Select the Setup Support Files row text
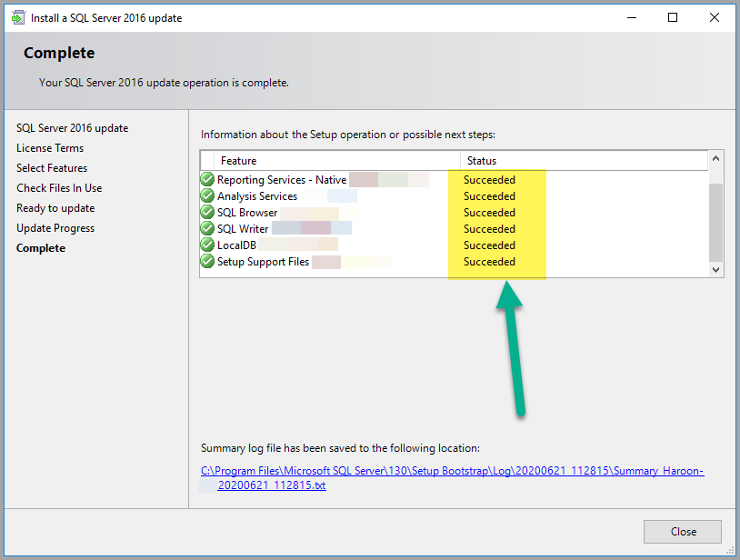The height and width of the screenshot is (560, 740). [263, 262]
